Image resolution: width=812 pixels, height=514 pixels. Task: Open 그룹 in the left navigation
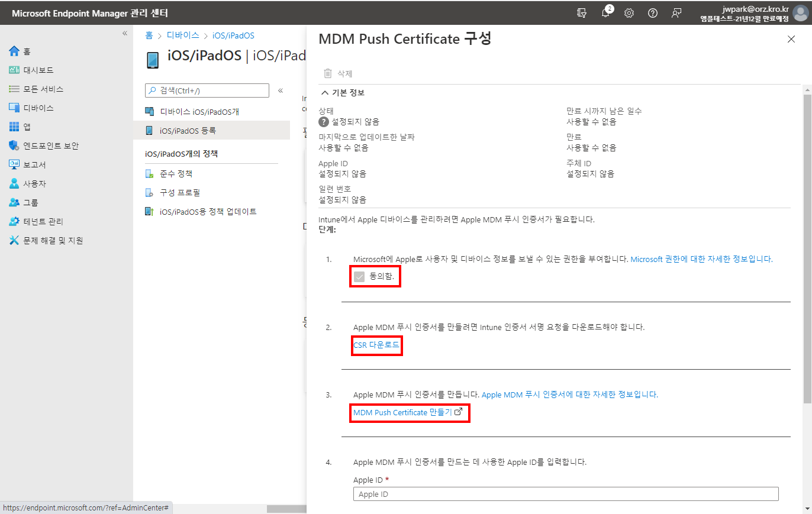coord(24,203)
